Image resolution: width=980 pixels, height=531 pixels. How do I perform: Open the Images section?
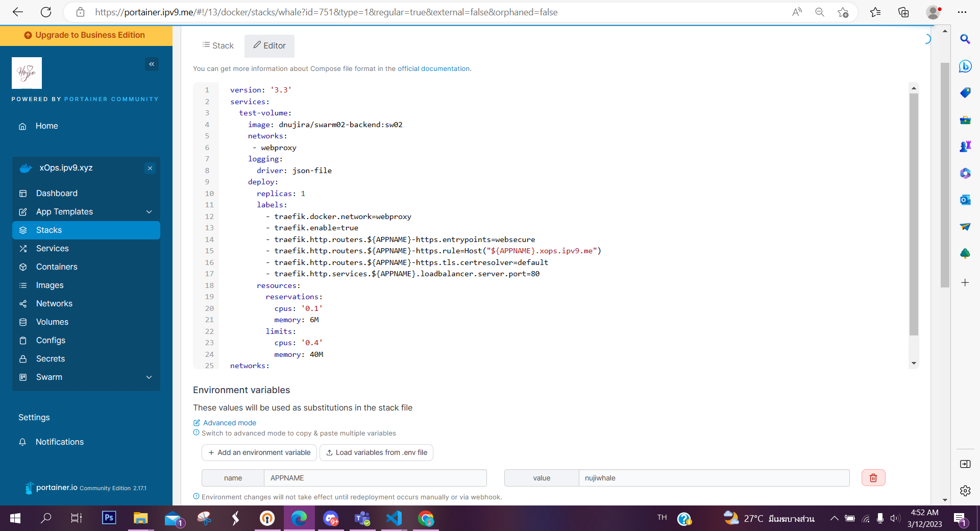tap(50, 285)
